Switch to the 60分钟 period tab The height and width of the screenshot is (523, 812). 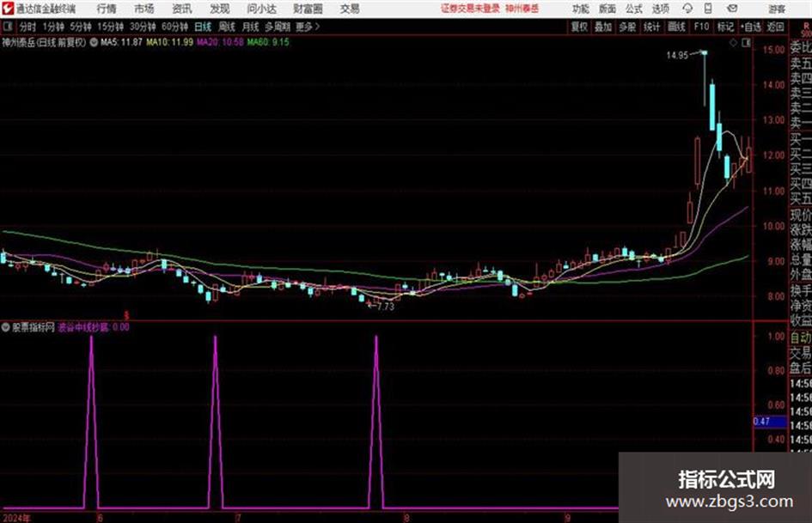pyautogui.click(x=175, y=27)
